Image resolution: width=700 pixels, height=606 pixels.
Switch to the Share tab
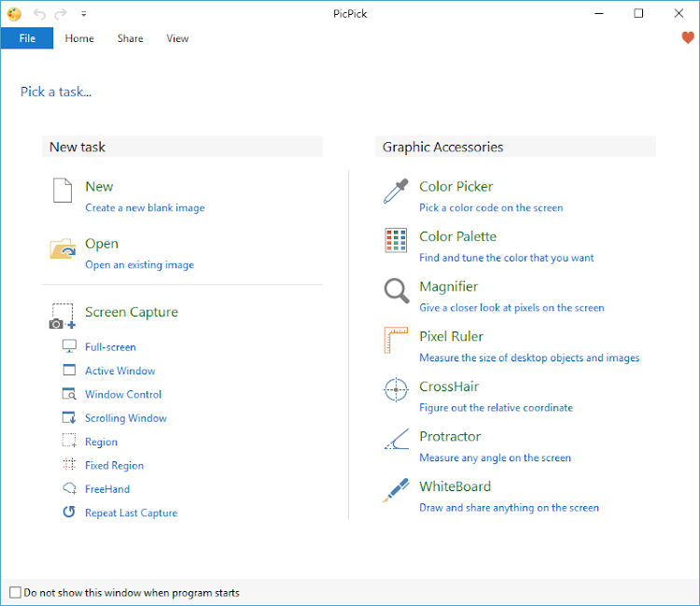(130, 38)
